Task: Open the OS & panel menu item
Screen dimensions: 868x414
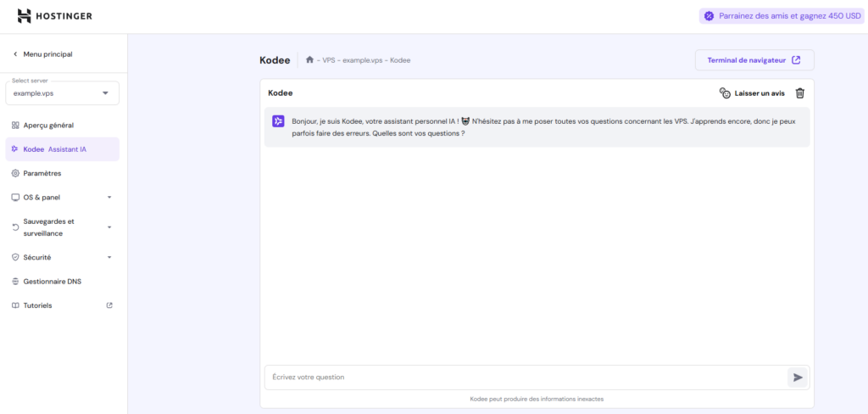Action: (x=62, y=198)
